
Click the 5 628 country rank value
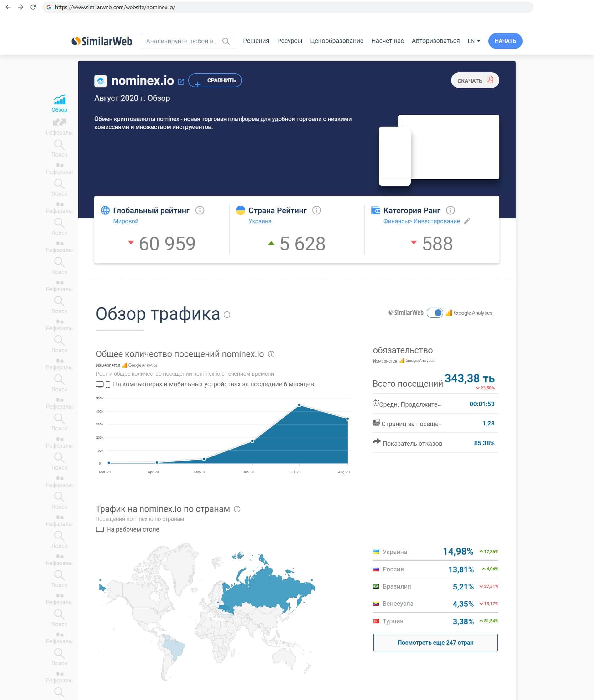pos(302,244)
